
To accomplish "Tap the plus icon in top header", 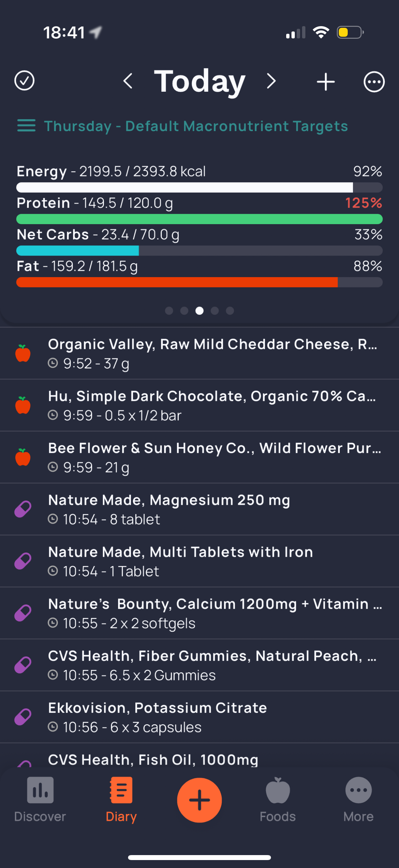I will (326, 81).
